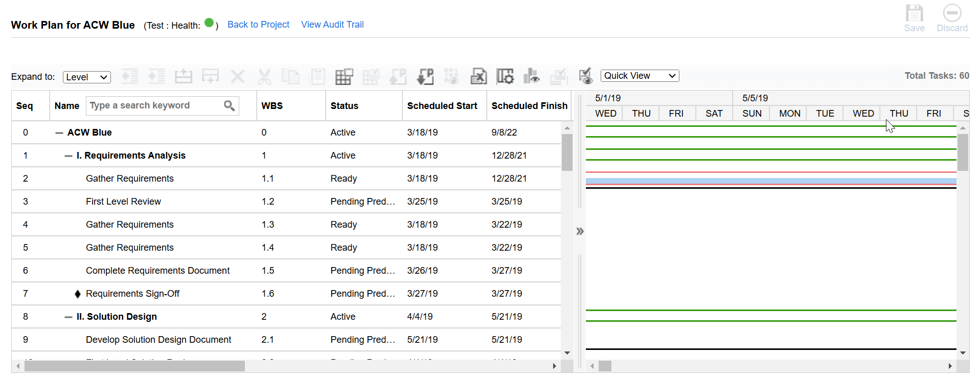Collapse the ACW Blue root task
Image resolution: width=980 pixels, height=375 pixels.
coord(59,133)
